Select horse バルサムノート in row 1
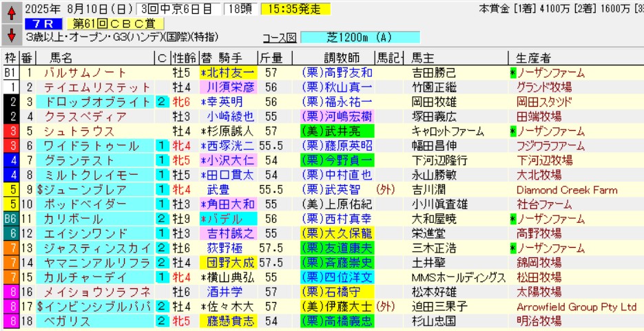Viewport: 644px width, 331px height. [85, 73]
